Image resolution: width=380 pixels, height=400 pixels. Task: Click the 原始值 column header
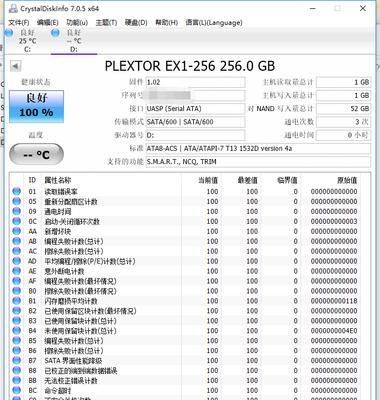[x=347, y=180]
